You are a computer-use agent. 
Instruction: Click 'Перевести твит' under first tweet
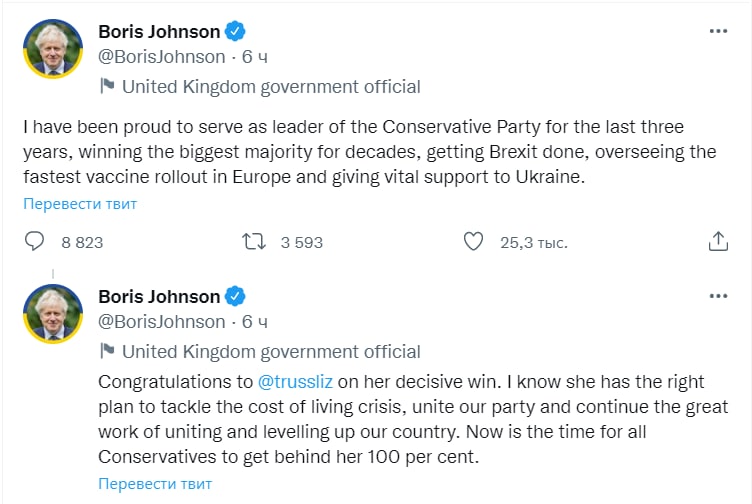(x=81, y=204)
